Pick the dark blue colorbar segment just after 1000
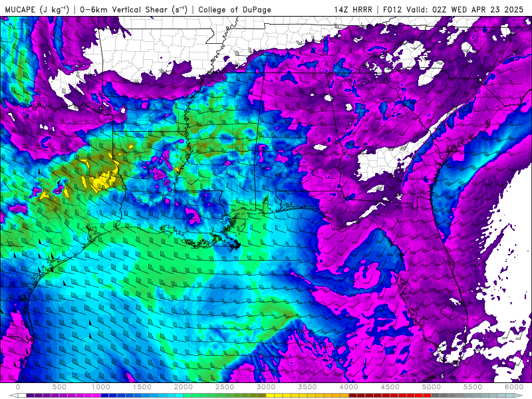The height and width of the screenshot is (399, 532). (104, 395)
